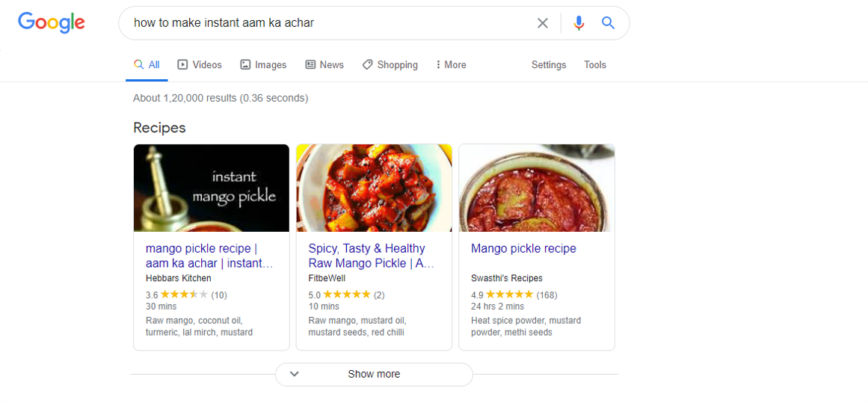
Task: Open the Videos tab
Action: (200, 65)
